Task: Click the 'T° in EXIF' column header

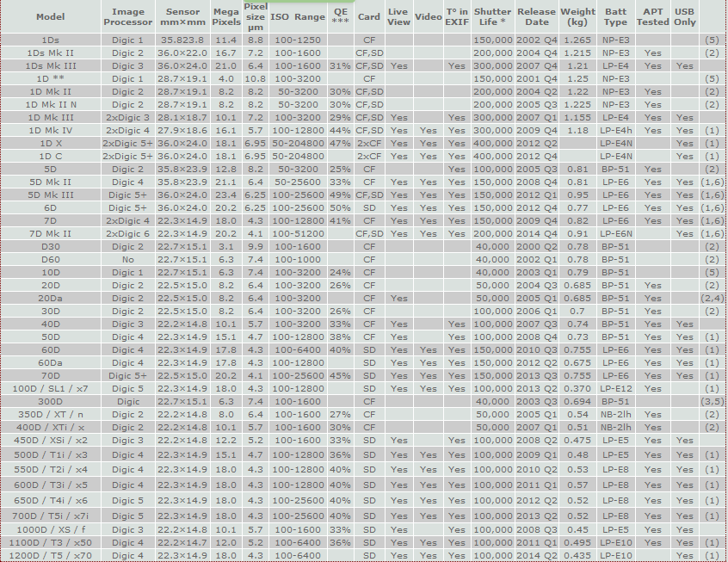Action: [x=457, y=16]
